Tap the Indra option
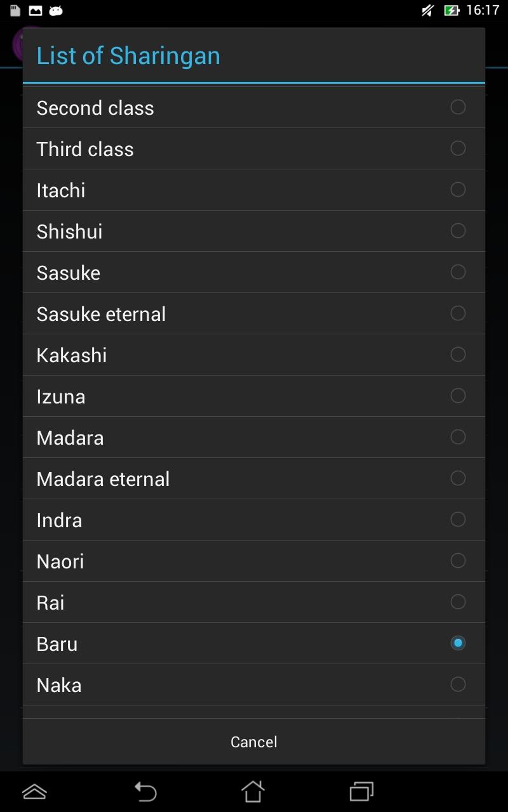Screen dimensions: 508x812 point(60,520)
